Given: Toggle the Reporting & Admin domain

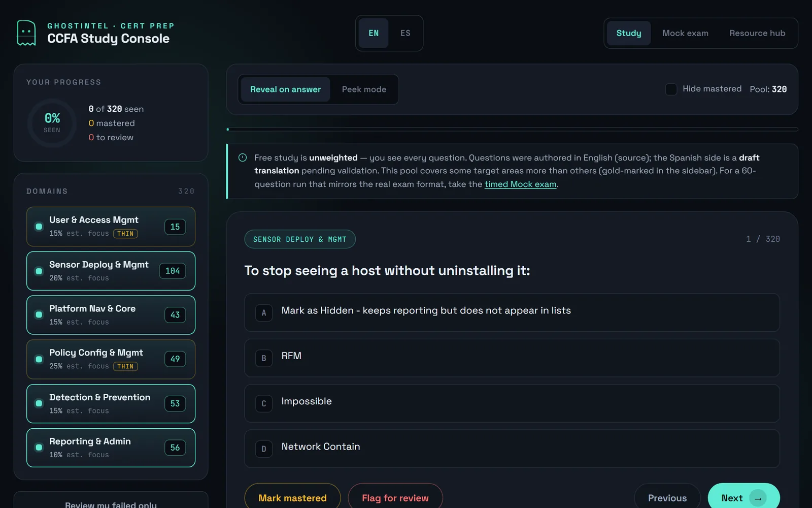Looking at the screenshot, I should 111,448.
